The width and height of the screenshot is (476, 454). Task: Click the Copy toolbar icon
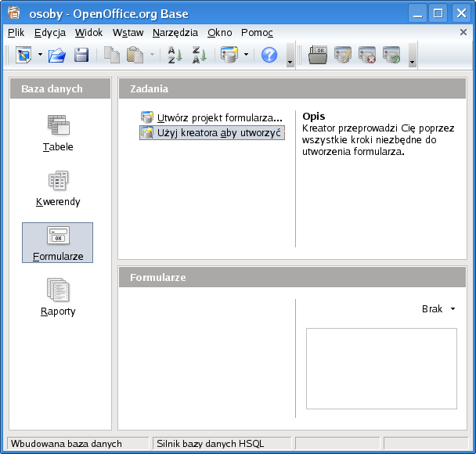[112, 55]
